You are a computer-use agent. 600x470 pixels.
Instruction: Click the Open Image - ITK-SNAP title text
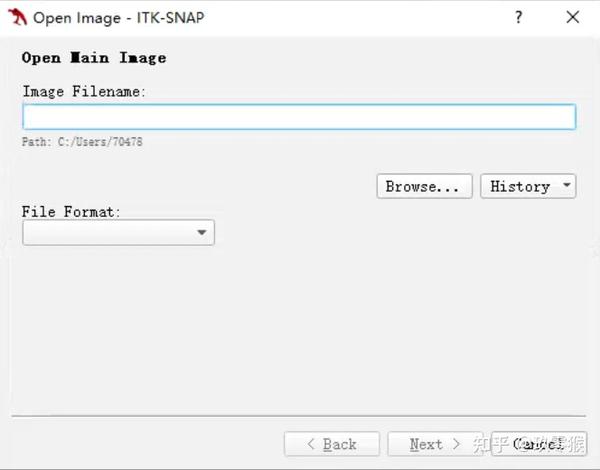tap(119, 18)
